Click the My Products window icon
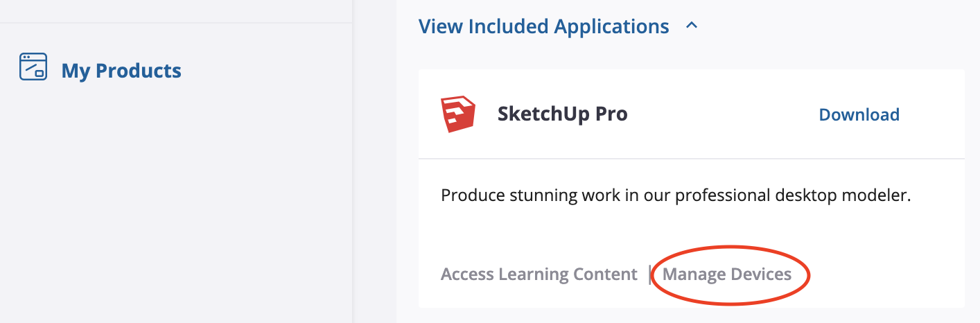Viewport: 980px width, 323px height. pos(33,67)
